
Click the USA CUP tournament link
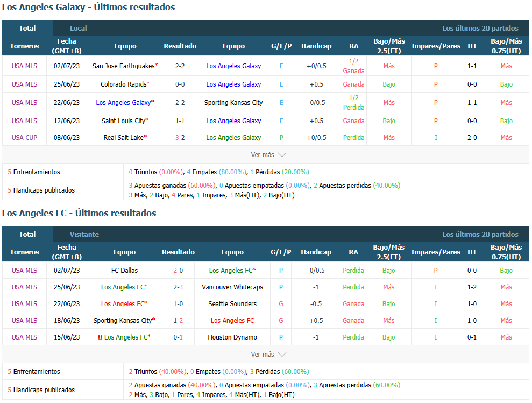coord(24,138)
